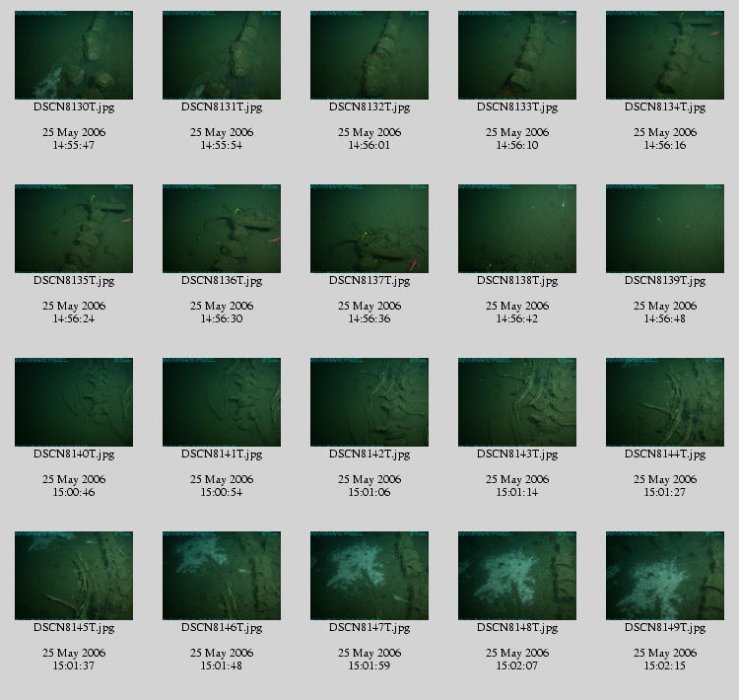739x700 pixels.
Task: Click the DSCN8148T.jpg filename caption
Action: coord(517,628)
